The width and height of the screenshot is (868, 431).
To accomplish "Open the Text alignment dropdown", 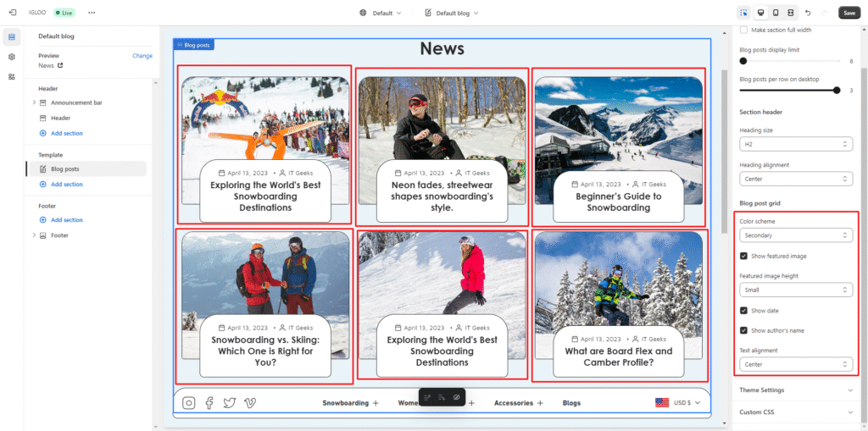I will (795, 364).
